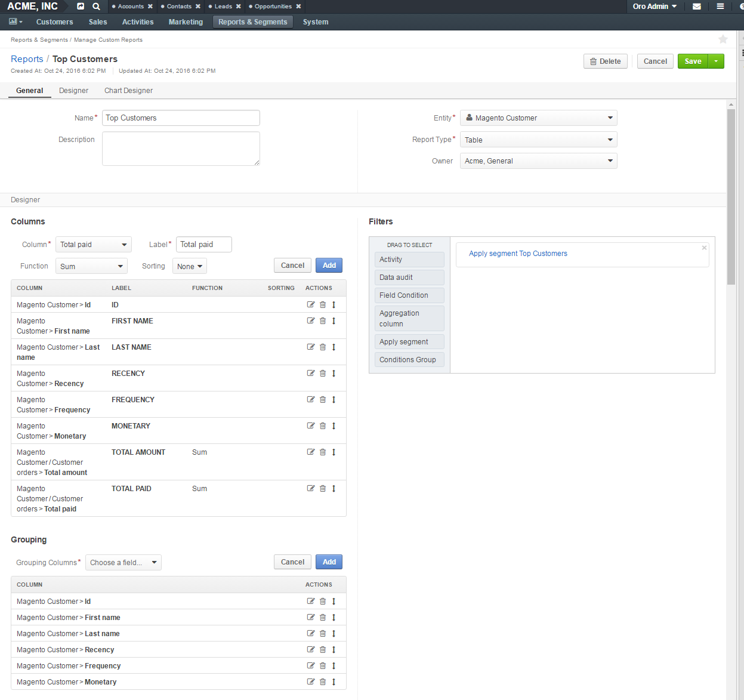Delete the FIRST NAME column row
The width and height of the screenshot is (744, 700).
pos(323,320)
